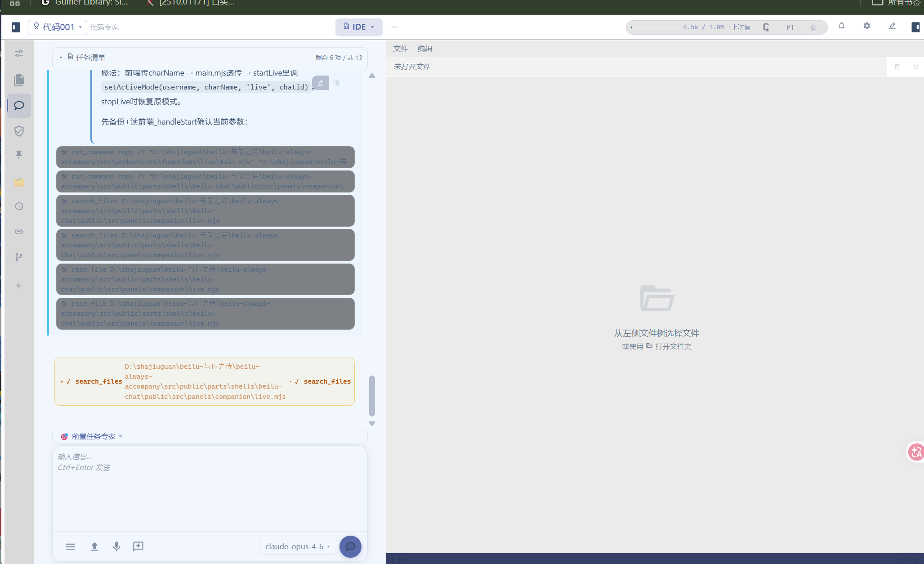Click orange path text in result card
The image size is (924, 564).
click(205, 381)
